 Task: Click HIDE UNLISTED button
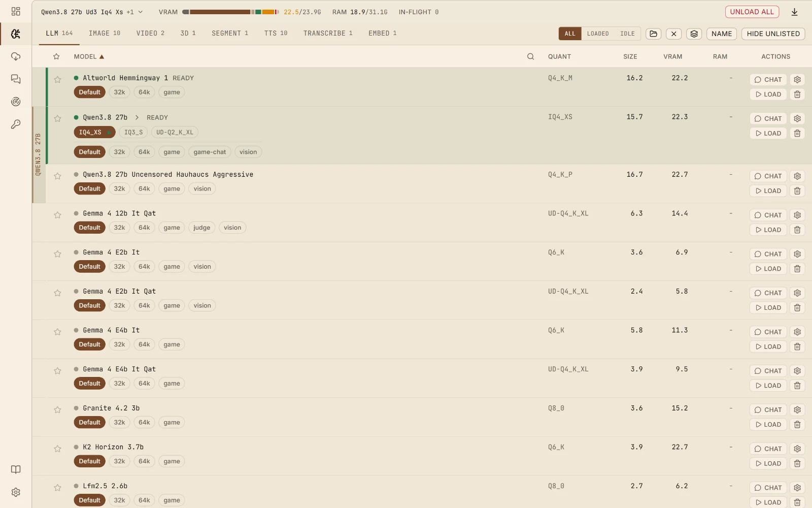click(773, 34)
